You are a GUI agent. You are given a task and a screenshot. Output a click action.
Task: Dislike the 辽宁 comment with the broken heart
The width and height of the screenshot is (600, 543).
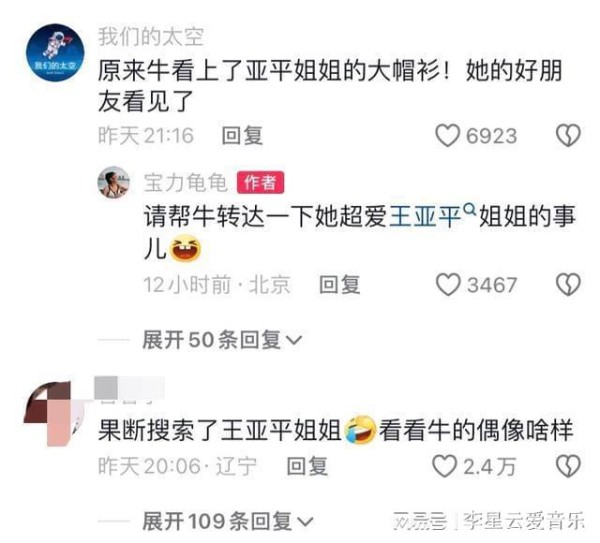tap(568, 466)
